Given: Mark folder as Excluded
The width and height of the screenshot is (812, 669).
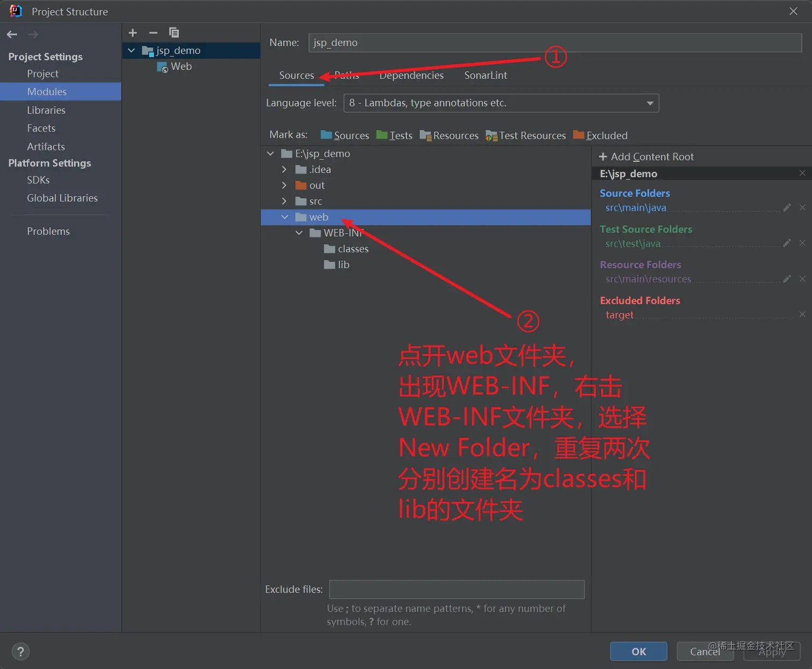Looking at the screenshot, I should click(600, 135).
